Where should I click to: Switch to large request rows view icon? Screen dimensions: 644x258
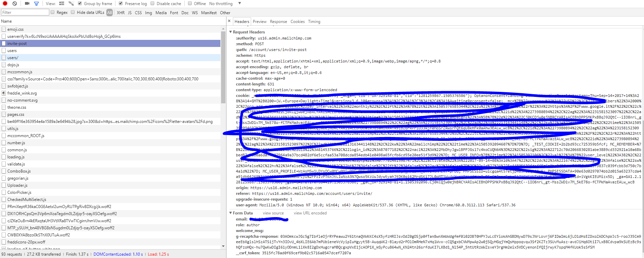click(x=62, y=3)
